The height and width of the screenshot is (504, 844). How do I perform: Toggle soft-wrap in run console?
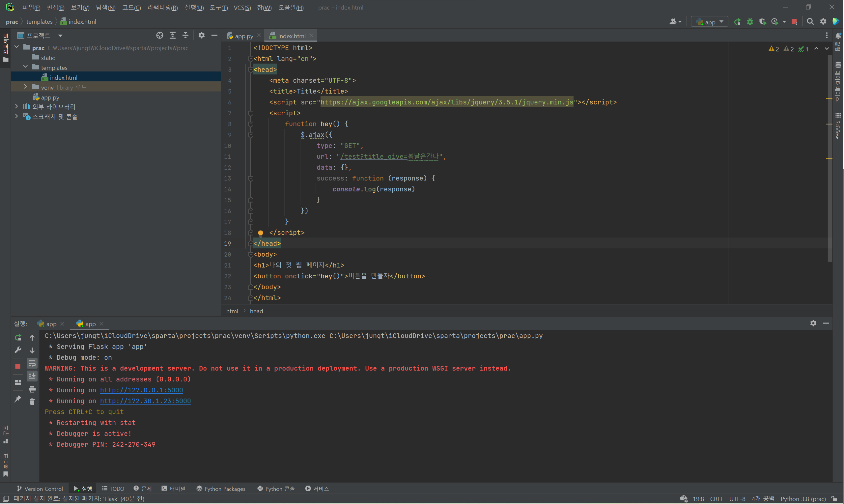(x=32, y=363)
